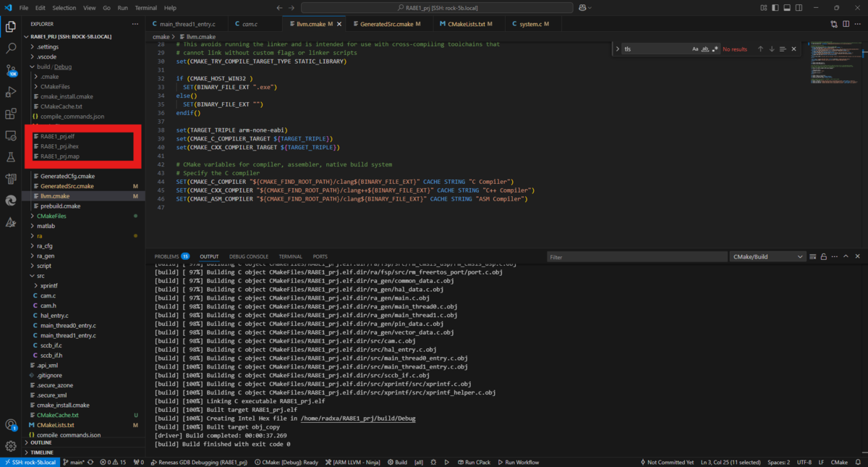Open Explorer views and more actions

tap(135, 24)
